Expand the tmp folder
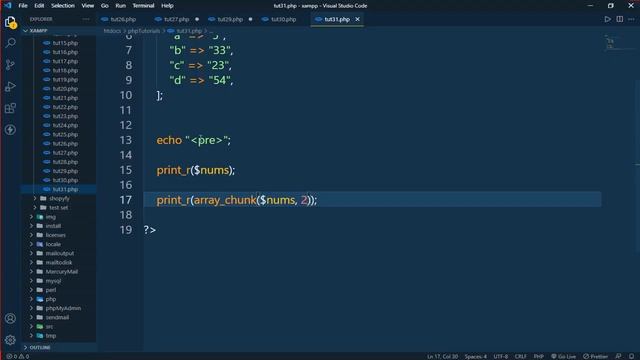The width and height of the screenshot is (640, 360). [51, 336]
